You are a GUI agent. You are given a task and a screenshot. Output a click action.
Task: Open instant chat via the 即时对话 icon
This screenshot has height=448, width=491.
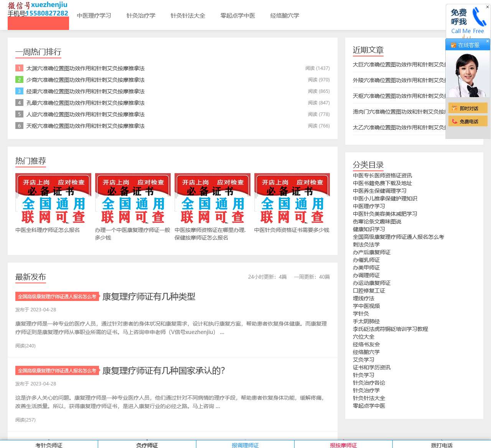[x=454, y=108]
